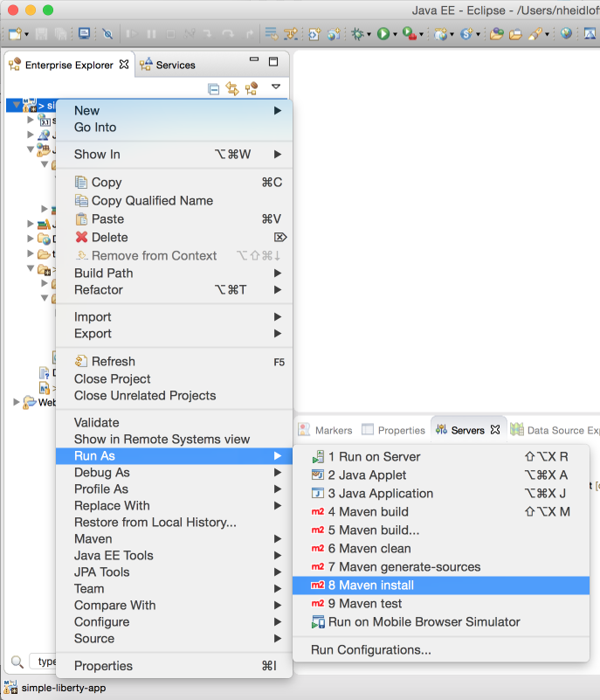Switch to the Services tab
600x700 pixels.
click(168, 66)
